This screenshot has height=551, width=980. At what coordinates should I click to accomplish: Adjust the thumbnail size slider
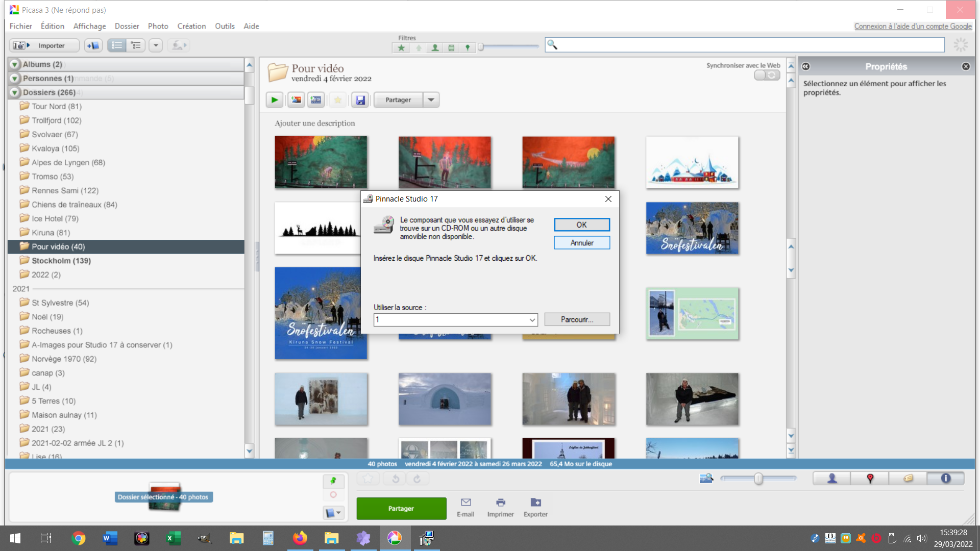[x=758, y=479]
